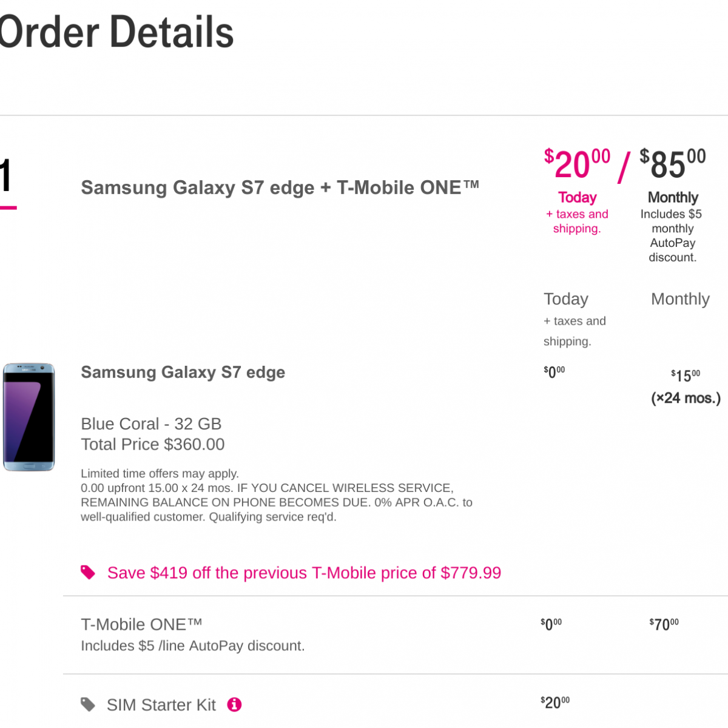Click the pink savings tag icon
This screenshot has height=728, width=728.
(88, 572)
